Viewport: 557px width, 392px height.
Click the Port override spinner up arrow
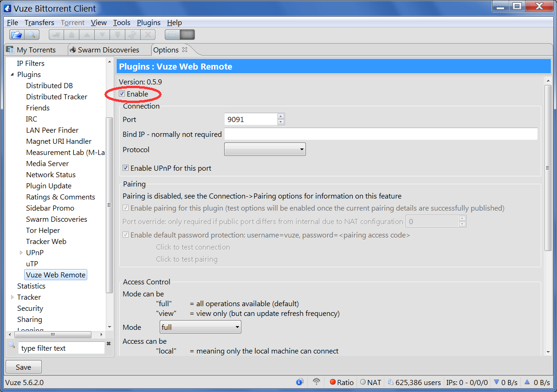pos(462,218)
